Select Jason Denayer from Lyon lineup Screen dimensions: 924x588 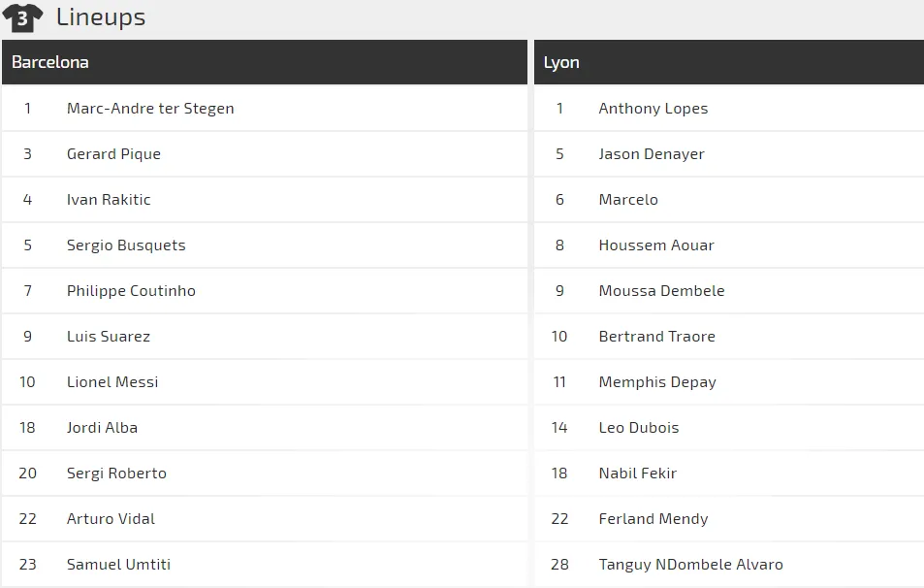click(x=652, y=154)
